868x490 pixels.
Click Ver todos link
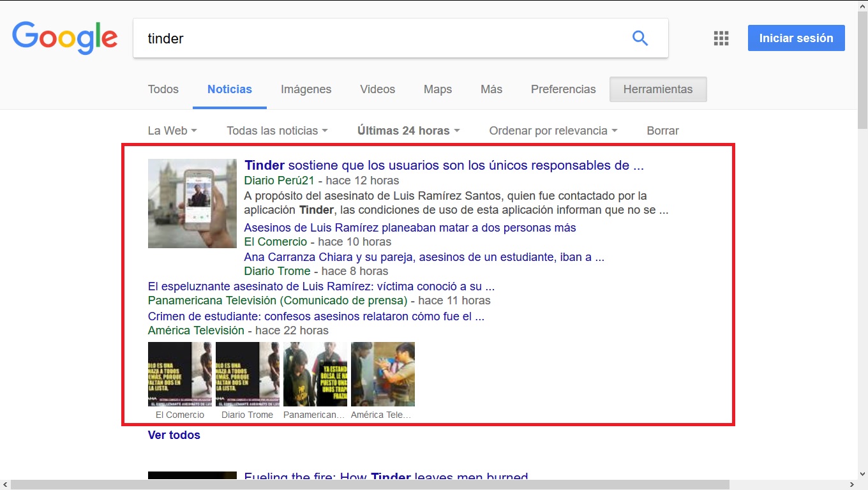point(174,435)
